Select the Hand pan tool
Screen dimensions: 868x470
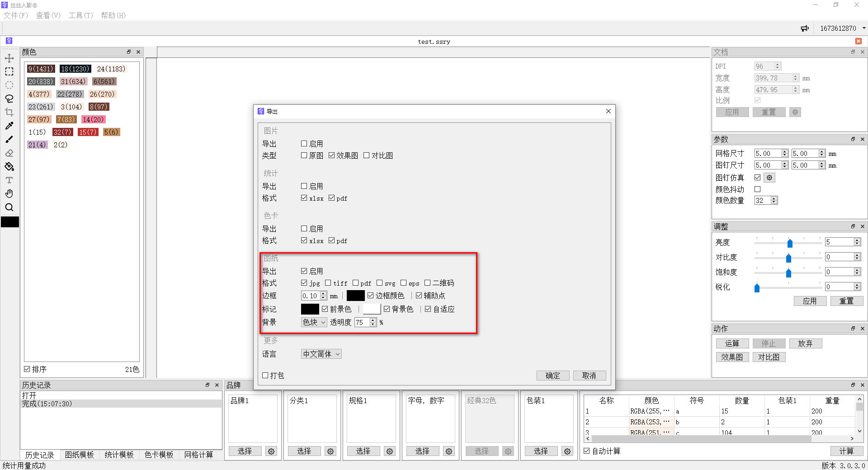point(9,194)
